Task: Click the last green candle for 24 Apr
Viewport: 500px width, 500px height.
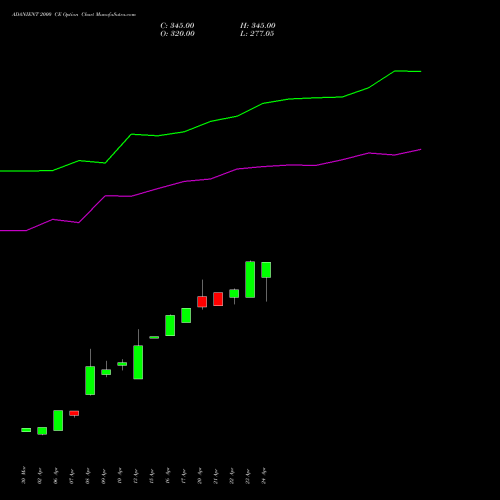Action: click(266, 270)
